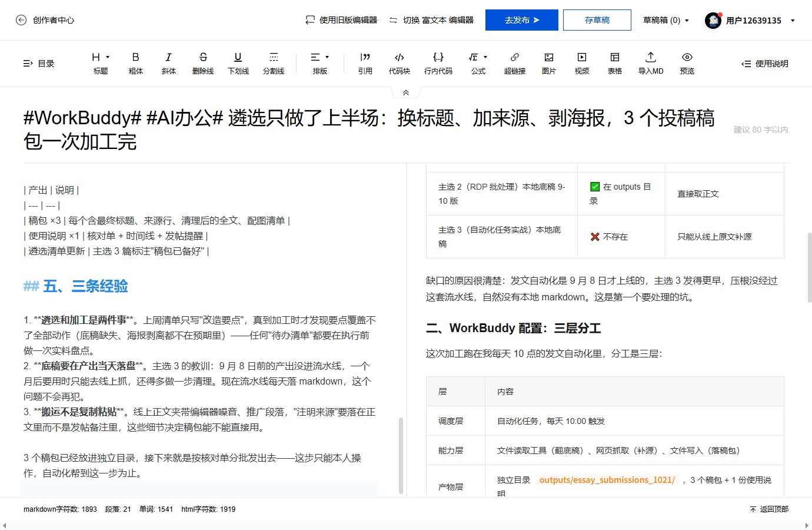Image resolution: width=812 pixels, height=530 pixels.
Task: Collapse the toolbar with the chevron
Action: tap(406, 92)
